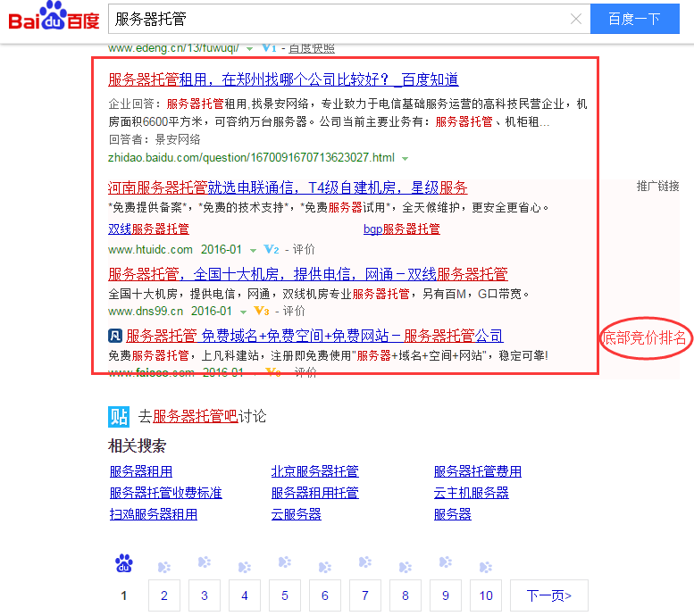This screenshot has height=616, width=694.
Task: Click the Baidu paw icon above page 1
Action: click(x=124, y=563)
